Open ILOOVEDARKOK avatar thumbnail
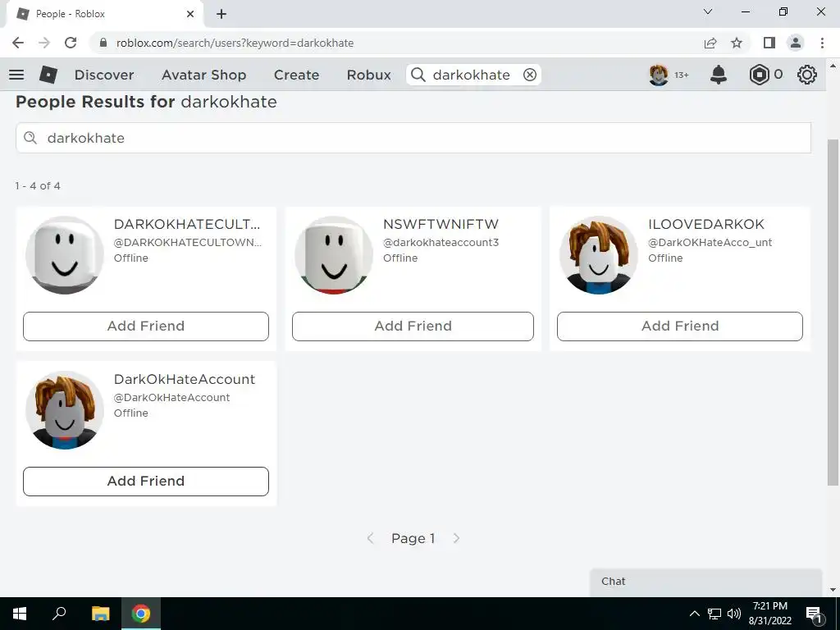840x630 pixels. click(x=599, y=255)
